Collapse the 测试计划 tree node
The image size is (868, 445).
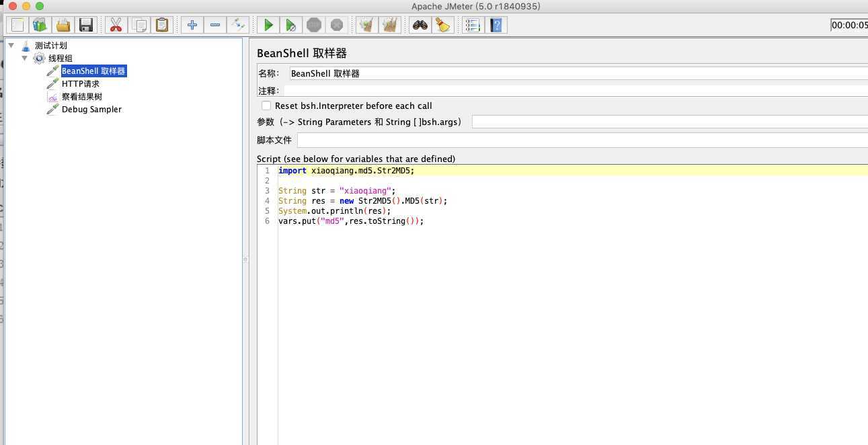coord(11,46)
